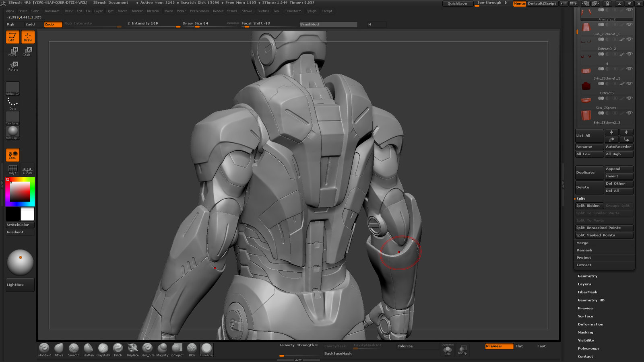Open the Document menu

(x=52, y=11)
